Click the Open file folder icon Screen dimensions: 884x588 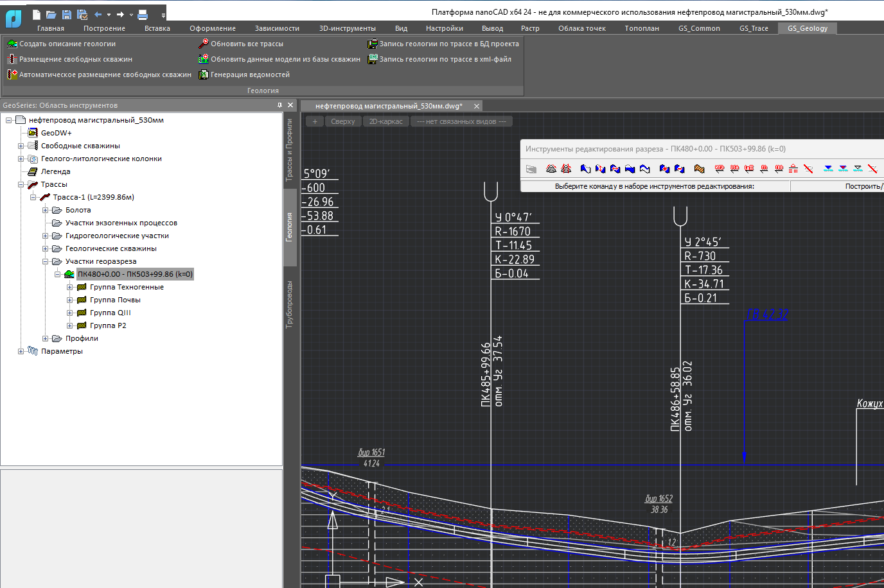pyautogui.click(x=51, y=14)
